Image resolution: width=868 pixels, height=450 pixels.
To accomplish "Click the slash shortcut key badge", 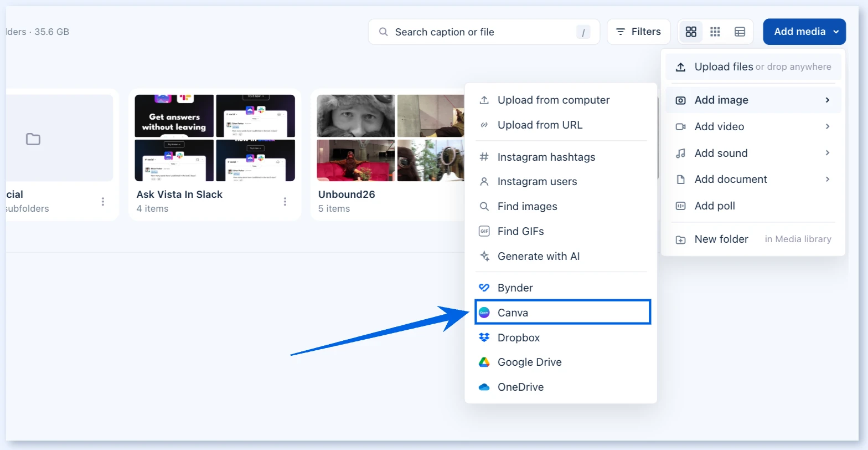I will [x=583, y=32].
